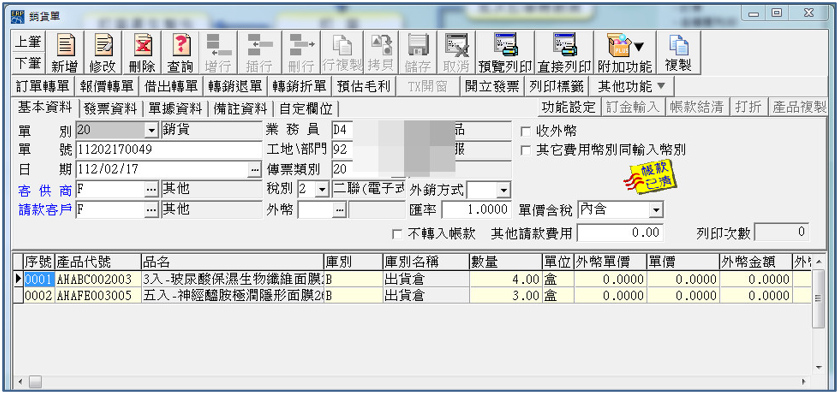Switch to the 基本資料 tab
The height and width of the screenshot is (394, 840).
pyautogui.click(x=45, y=107)
